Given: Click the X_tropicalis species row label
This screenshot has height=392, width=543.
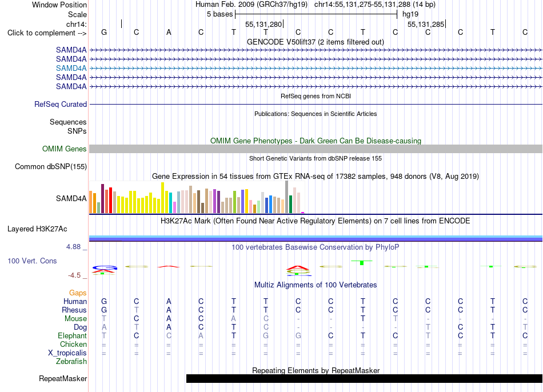Looking at the screenshot, I should point(67,353).
